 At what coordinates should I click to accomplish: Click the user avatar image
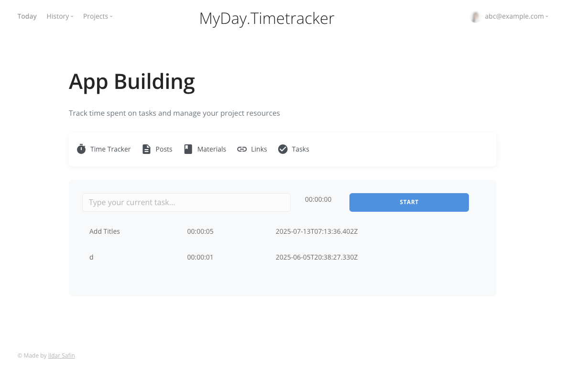click(x=475, y=16)
